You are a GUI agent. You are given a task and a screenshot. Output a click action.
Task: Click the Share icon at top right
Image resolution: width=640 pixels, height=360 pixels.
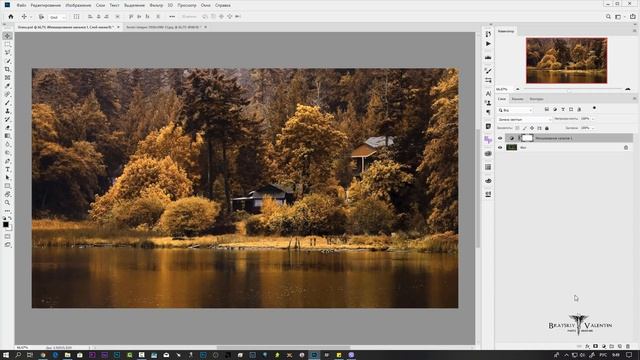point(633,17)
